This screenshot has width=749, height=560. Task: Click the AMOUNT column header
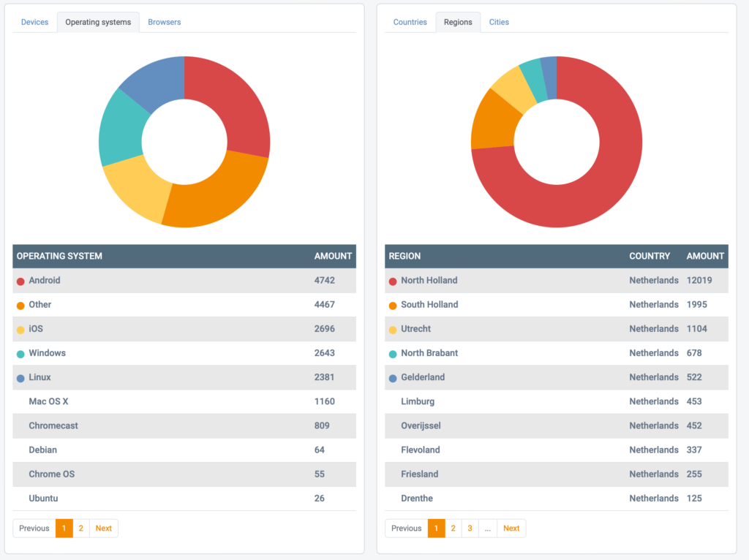point(333,256)
